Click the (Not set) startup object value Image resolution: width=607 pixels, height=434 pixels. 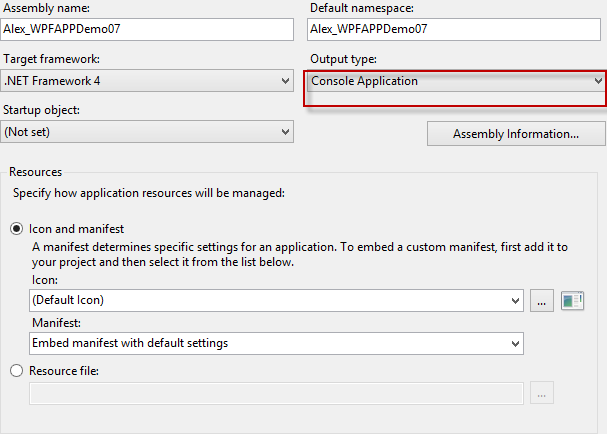point(27,132)
